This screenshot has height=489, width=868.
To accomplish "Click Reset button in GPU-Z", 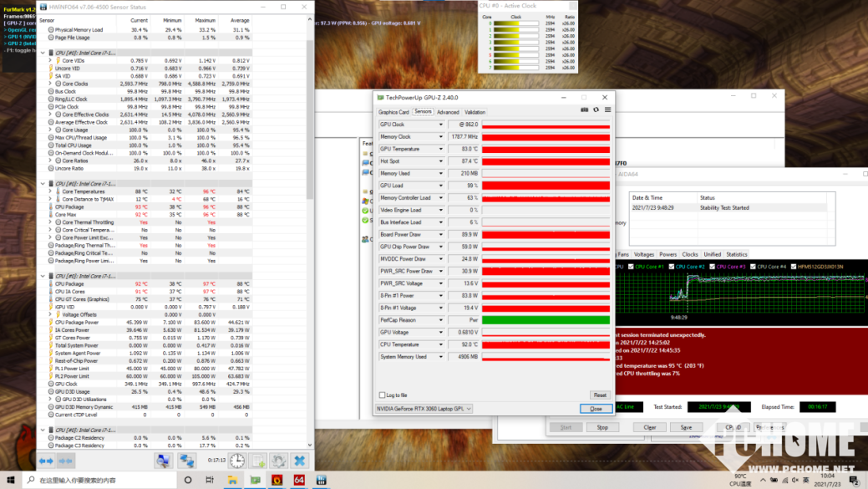I will coord(600,395).
